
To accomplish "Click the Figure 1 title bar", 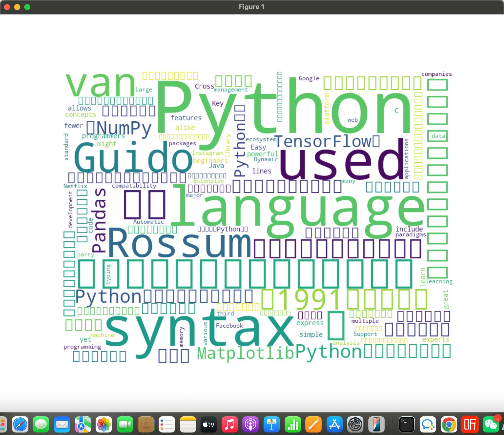I will (x=251, y=7).
